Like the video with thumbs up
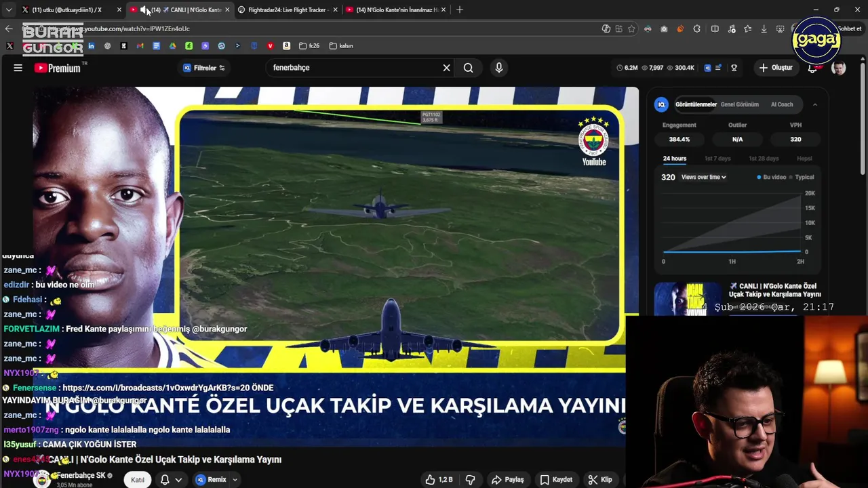 click(x=439, y=480)
